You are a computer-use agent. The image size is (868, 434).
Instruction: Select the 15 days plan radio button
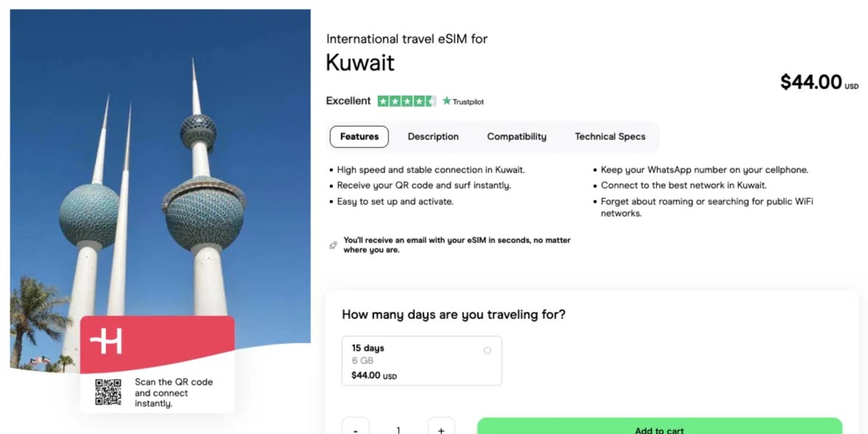pos(487,351)
